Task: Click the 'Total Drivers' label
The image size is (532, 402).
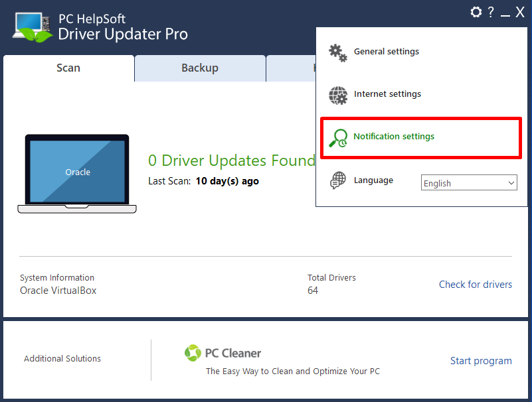Action: 331,277
